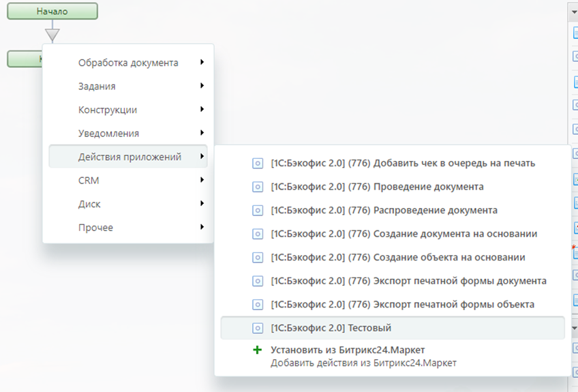The height and width of the screenshot is (392, 578).
Task: Open the "Конструкции" menu item
Action: tap(108, 110)
